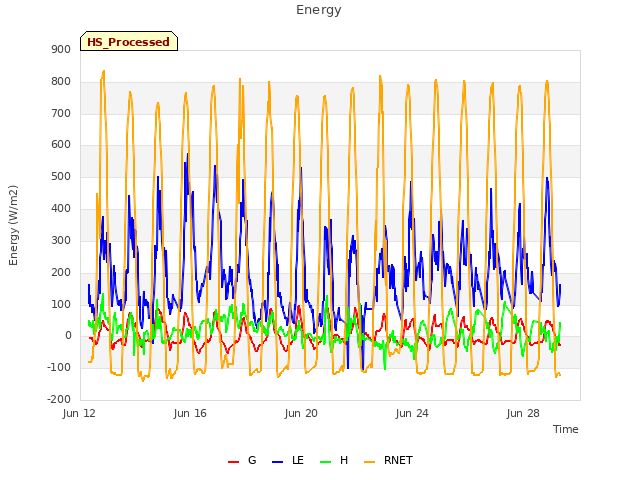Toggle the RNET series legend entry

click(389, 460)
